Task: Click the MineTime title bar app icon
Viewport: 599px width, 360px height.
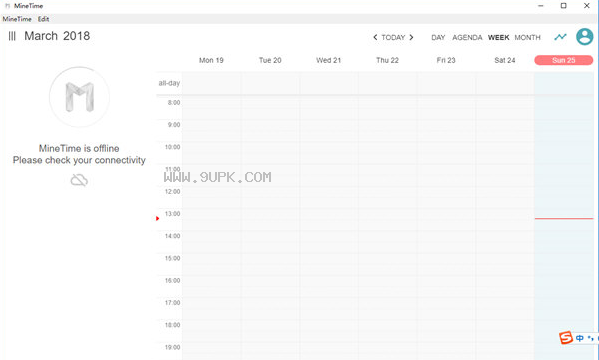Action: pos(7,6)
